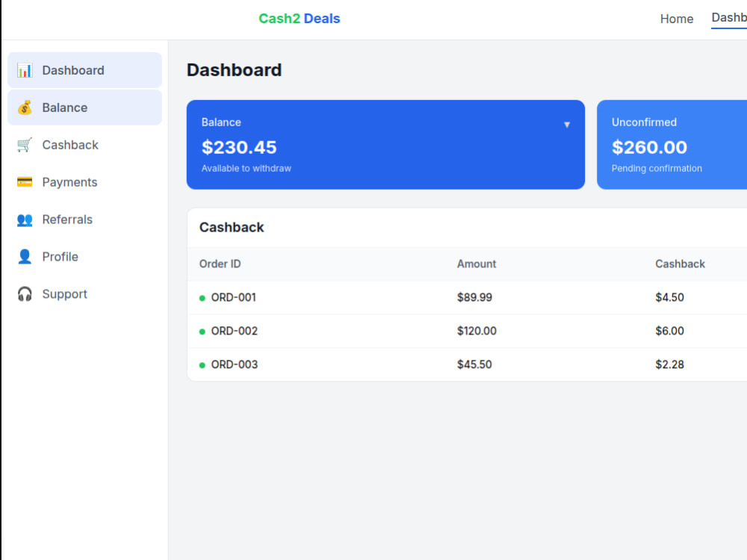Click the Support headphones icon
The width and height of the screenshot is (747, 560).
[25, 293]
